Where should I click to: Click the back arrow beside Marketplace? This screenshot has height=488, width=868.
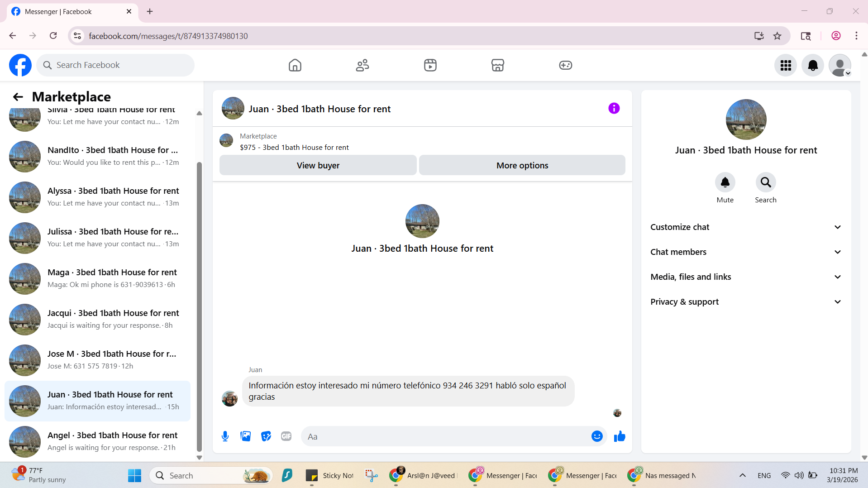pyautogui.click(x=18, y=97)
